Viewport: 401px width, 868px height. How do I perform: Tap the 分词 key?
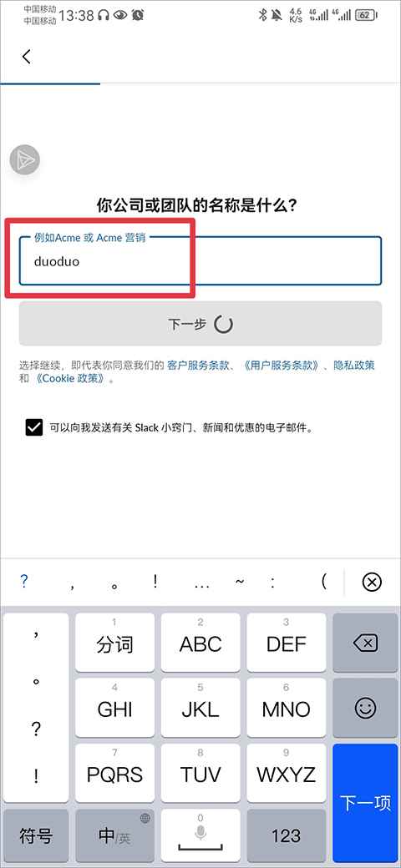114,643
